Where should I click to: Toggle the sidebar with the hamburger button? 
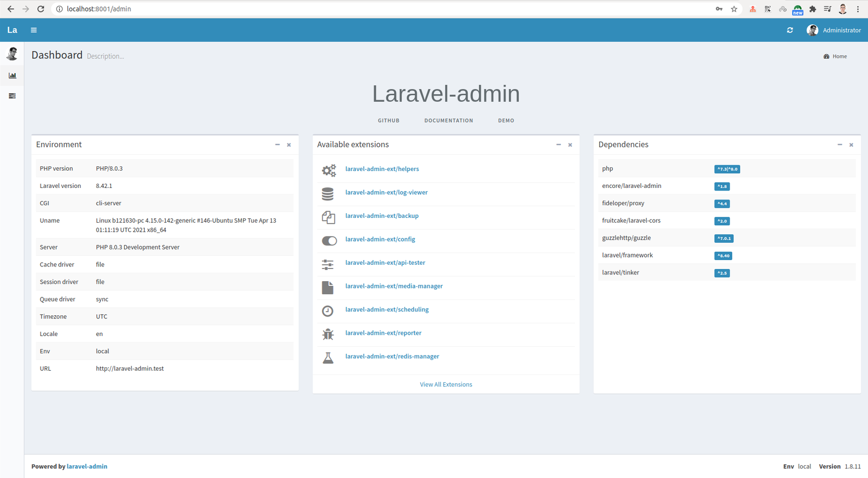tap(34, 30)
